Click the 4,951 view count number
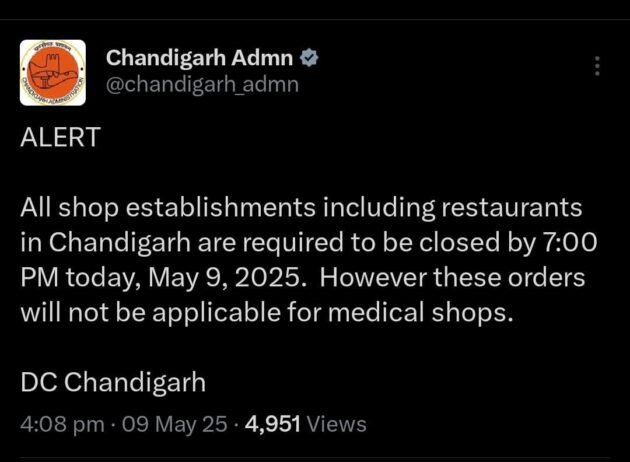Screen dimensions: 630x462 pyautogui.click(x=273, y=424)
